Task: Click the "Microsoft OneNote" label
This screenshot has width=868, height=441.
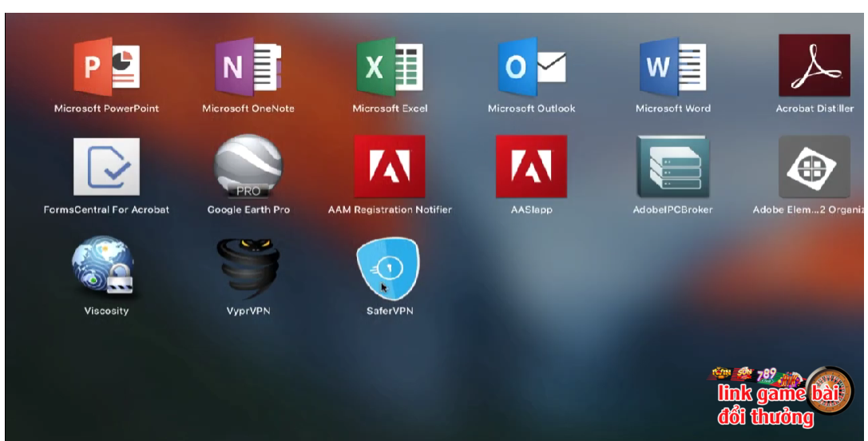Action: tap(248, 109)
